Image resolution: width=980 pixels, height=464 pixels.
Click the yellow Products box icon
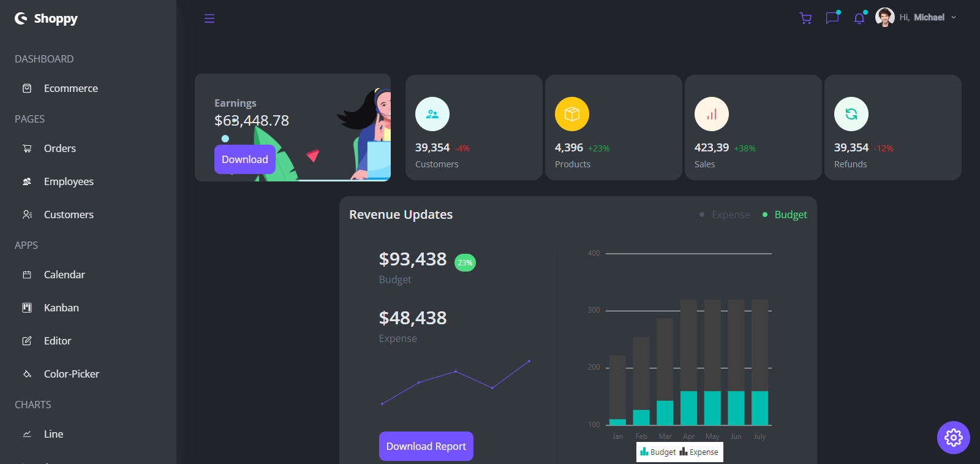pyautogui.click(x=572, y=114)
